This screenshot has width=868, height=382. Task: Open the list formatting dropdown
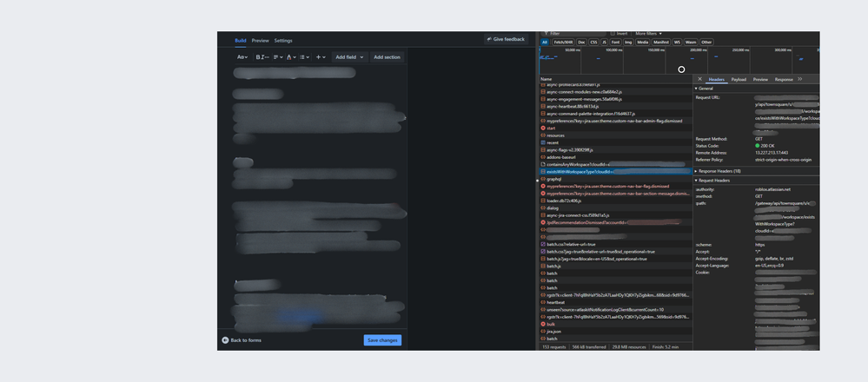(x=304, y=57)
